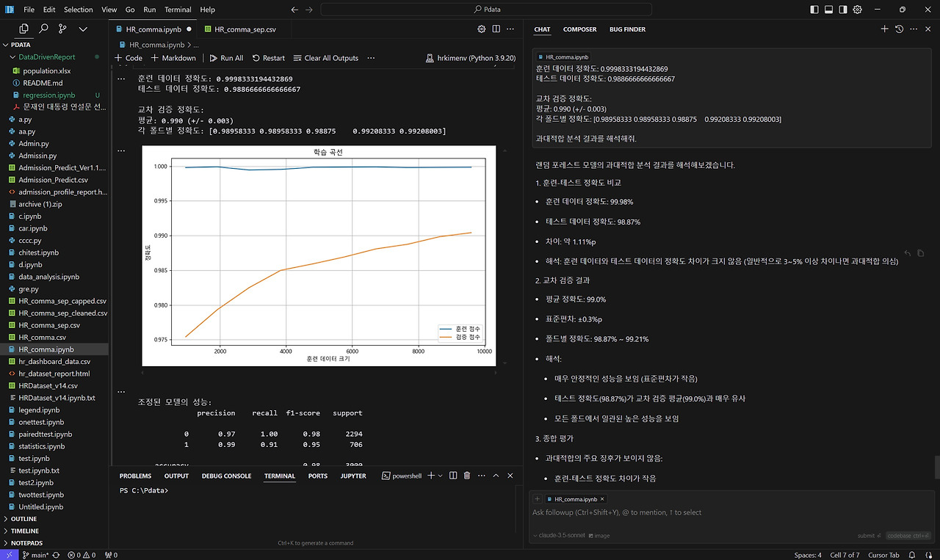The height and width of the screenshot is (560, 940).
Task: Add a new Code cell
Action: coord(129,58)
